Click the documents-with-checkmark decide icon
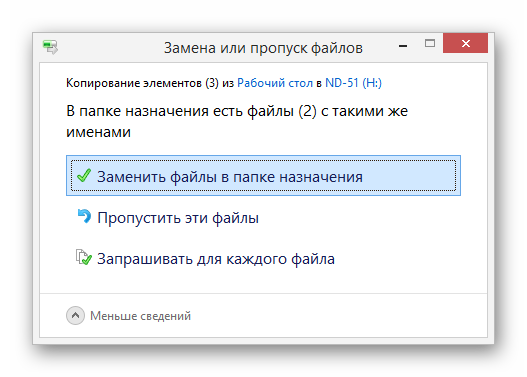Viewport: 527px width, 377px height. click(83, 257)
